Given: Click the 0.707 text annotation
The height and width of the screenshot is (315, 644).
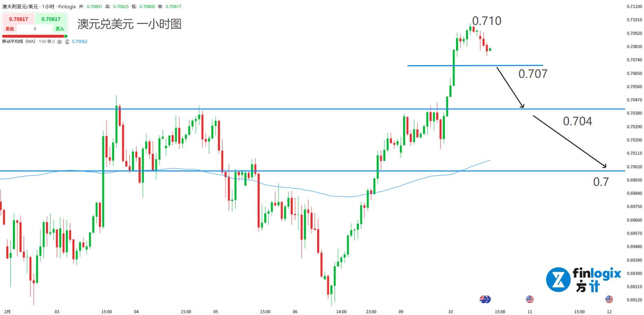Looking at the screenshot, I should coord(532,74).
